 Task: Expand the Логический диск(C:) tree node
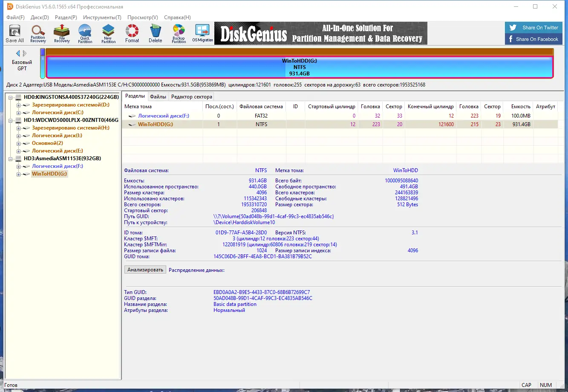[18, 112]
